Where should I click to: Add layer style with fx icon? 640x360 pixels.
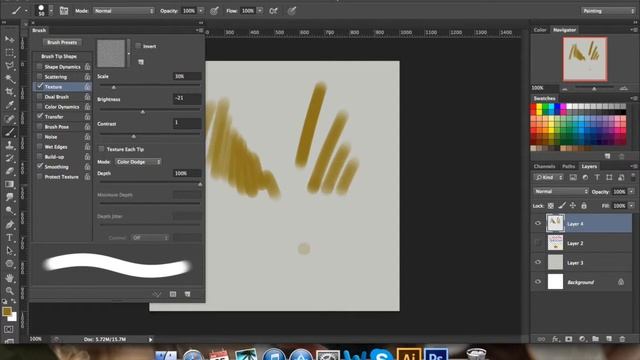tap(555, 339)
